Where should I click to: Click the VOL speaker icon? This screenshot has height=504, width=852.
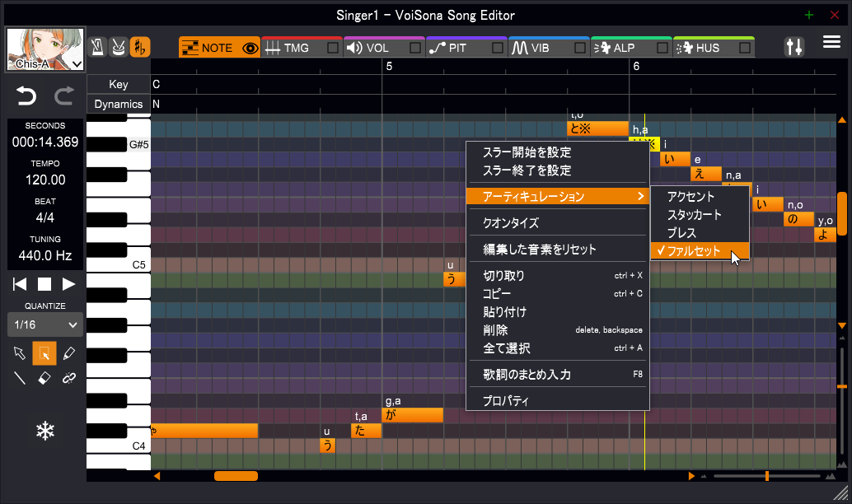[x=354, y=48]
